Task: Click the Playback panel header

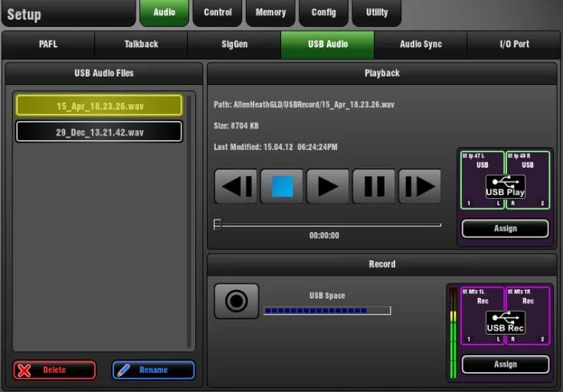Action: [x=382, y=73]
